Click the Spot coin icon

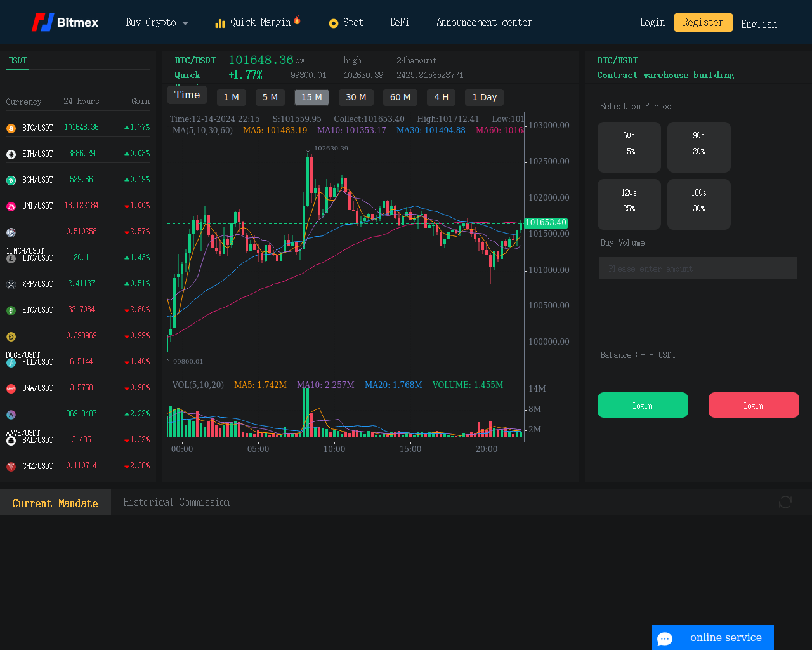click(x=334, y=23)
